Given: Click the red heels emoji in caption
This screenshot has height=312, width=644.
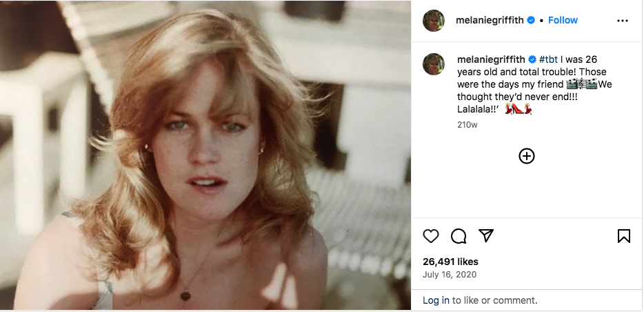Looking at the screenshot, I should pyautogui.click(x=519, y=109).
